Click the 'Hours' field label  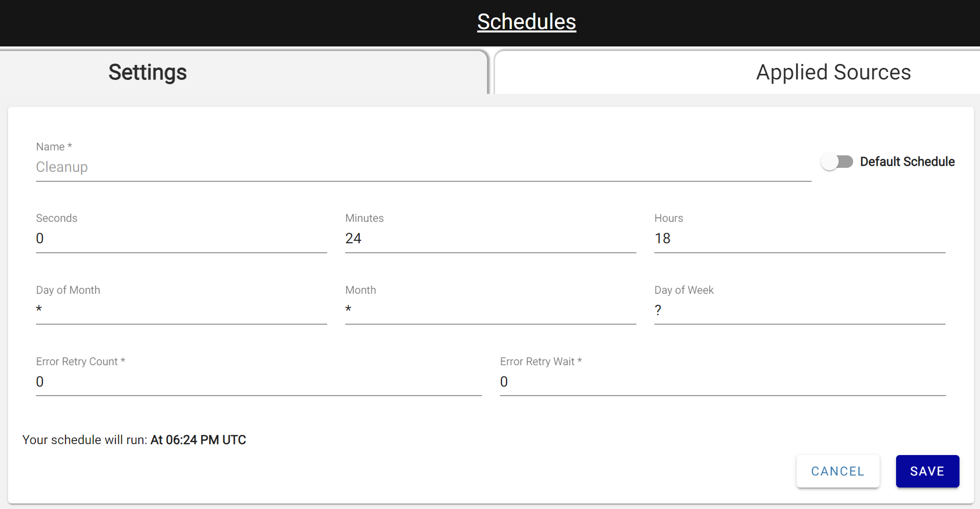click(x=668, y=218)
